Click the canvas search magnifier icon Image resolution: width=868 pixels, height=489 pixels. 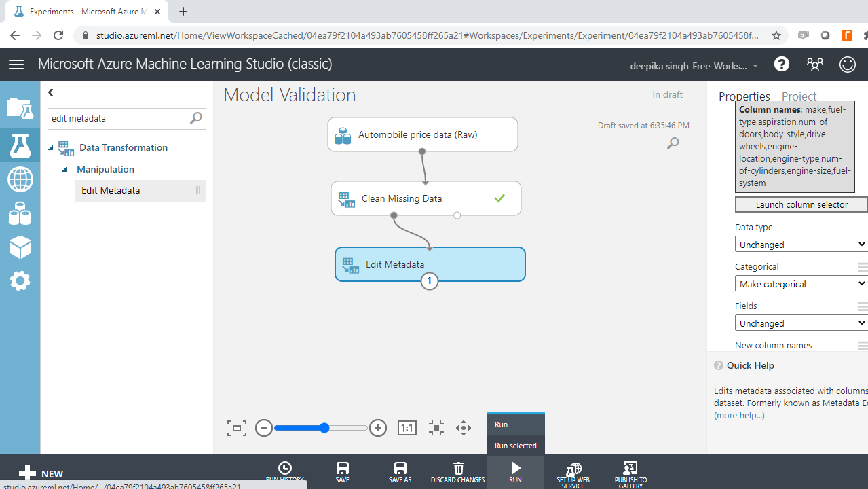(x=673, y=143)
